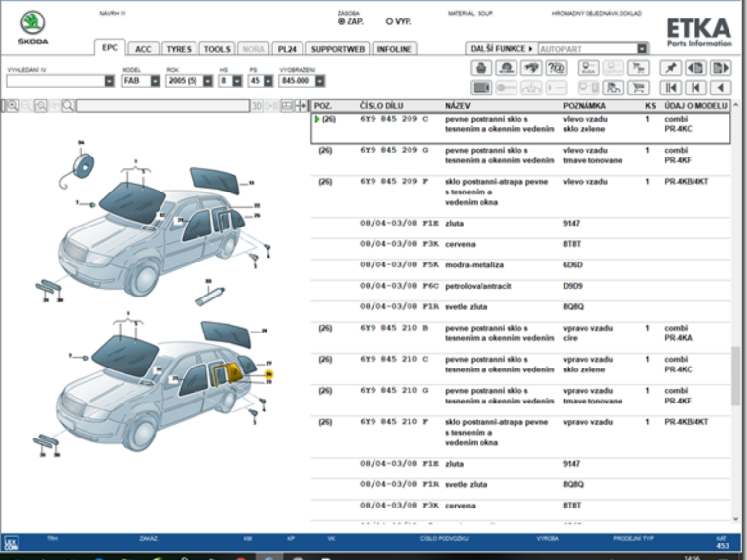Click the ELSA computer icon
This screenshot has width=747, height=560.
587,68
